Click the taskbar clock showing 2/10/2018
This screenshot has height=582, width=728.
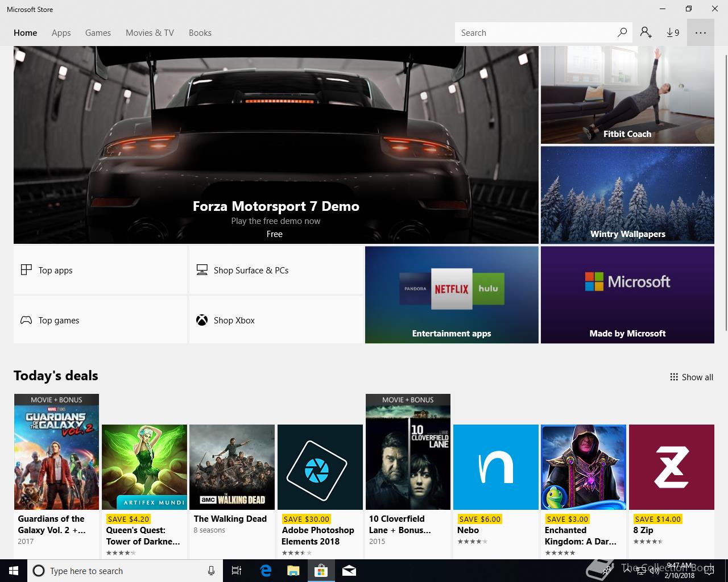(x=680, y=571)
